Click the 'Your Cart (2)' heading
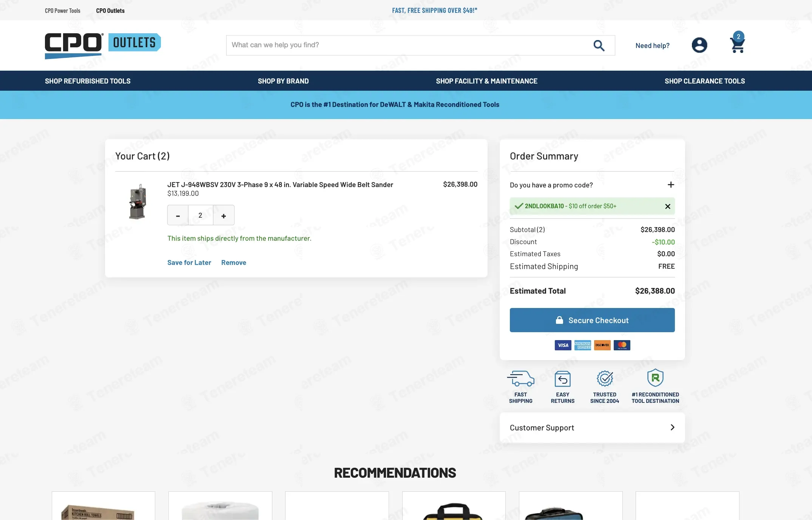The height and width of the screenshot is (520, 812). pos(142,156)
